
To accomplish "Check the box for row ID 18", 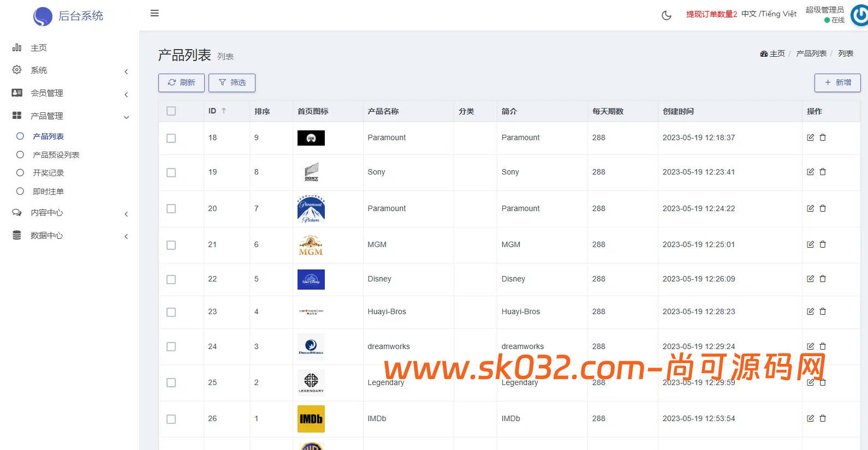I will pyautogui.click(x=171, y=138).
